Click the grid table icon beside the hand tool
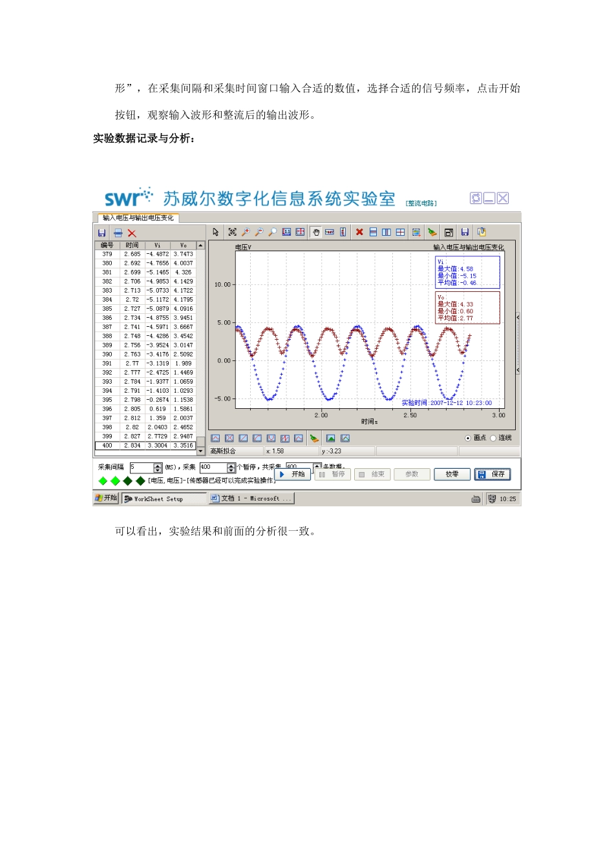The image size is (614, 868). tap(301, 232)
